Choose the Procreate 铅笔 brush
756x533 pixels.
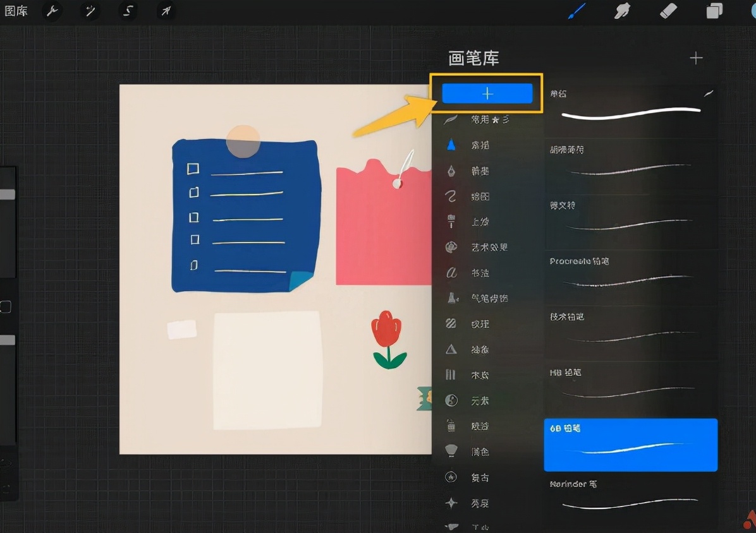630,275
